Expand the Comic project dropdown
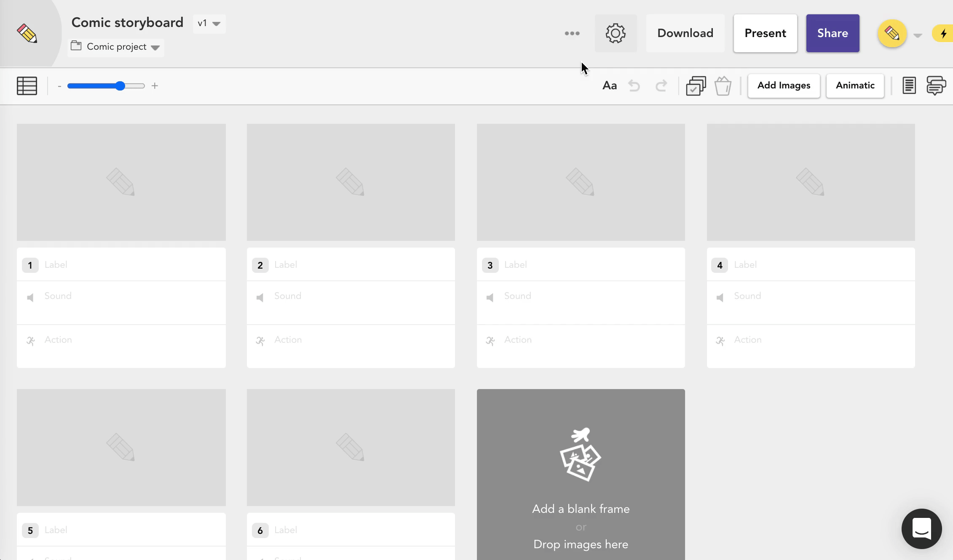Viewport: 953px width, 560px height. click(x=116, y=47)
